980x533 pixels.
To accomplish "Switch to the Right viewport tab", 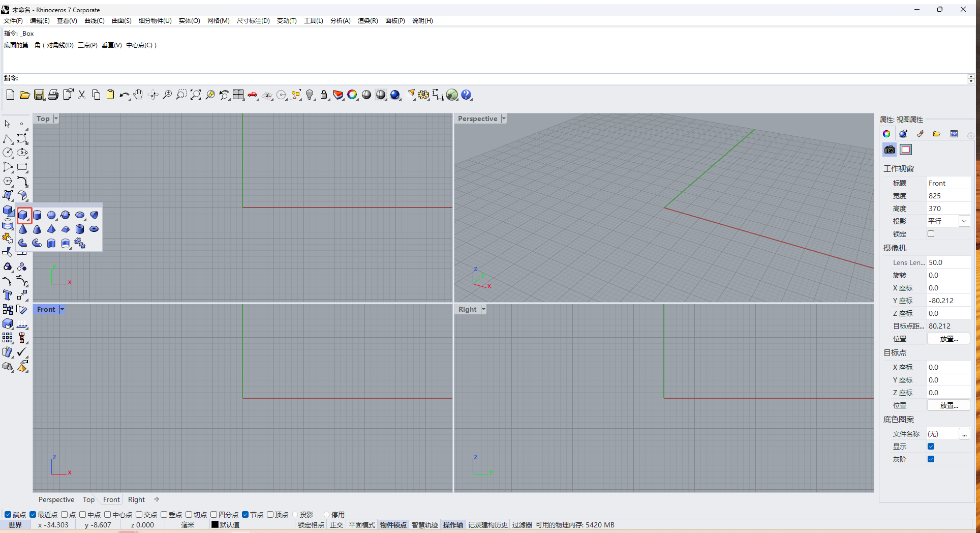I will click(x=136, y=499).
